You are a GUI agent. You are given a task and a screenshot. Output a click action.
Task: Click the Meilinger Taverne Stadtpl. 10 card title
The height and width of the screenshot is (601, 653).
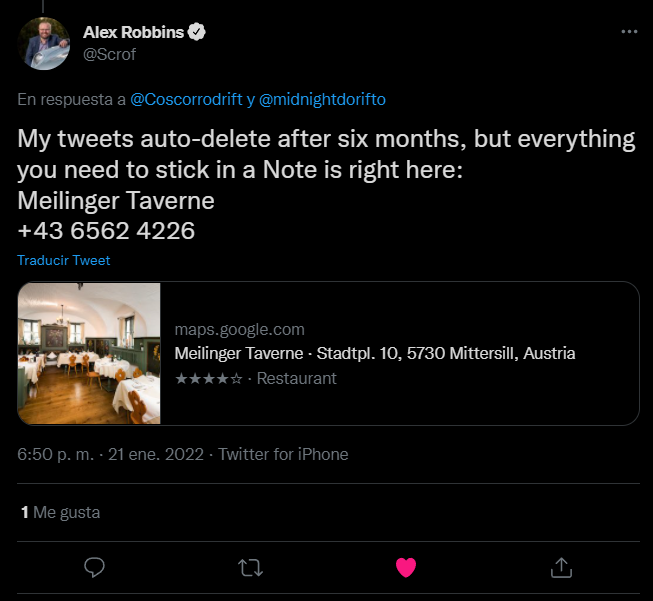coord(375,354)
